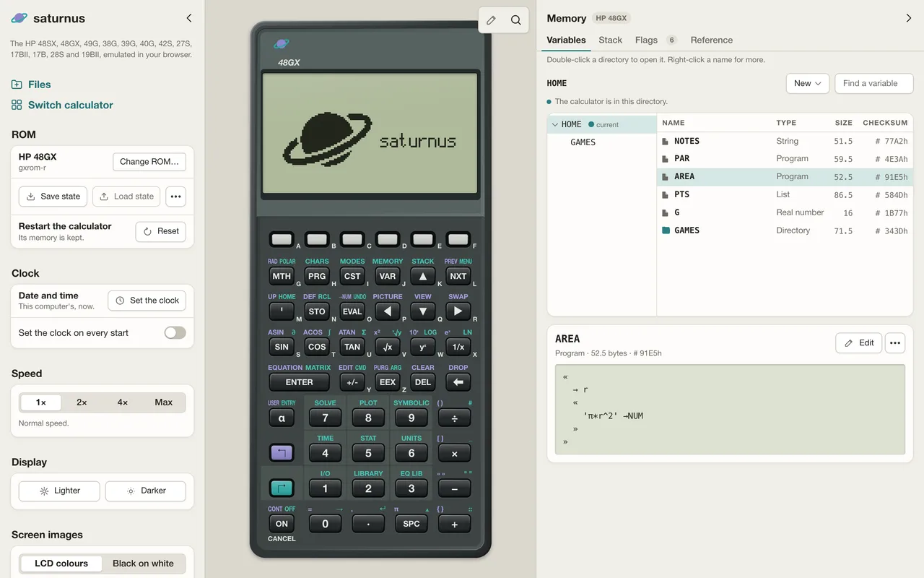This screenshot has width=924, height=578.
Task: Open the three-dot menu in the AREA panel
Action: point(895,343)
